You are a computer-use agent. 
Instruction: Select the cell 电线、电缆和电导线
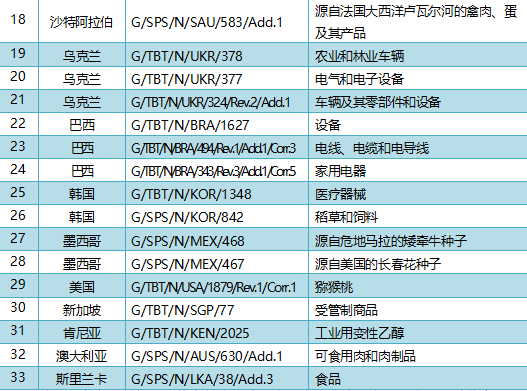click(418, 147)
